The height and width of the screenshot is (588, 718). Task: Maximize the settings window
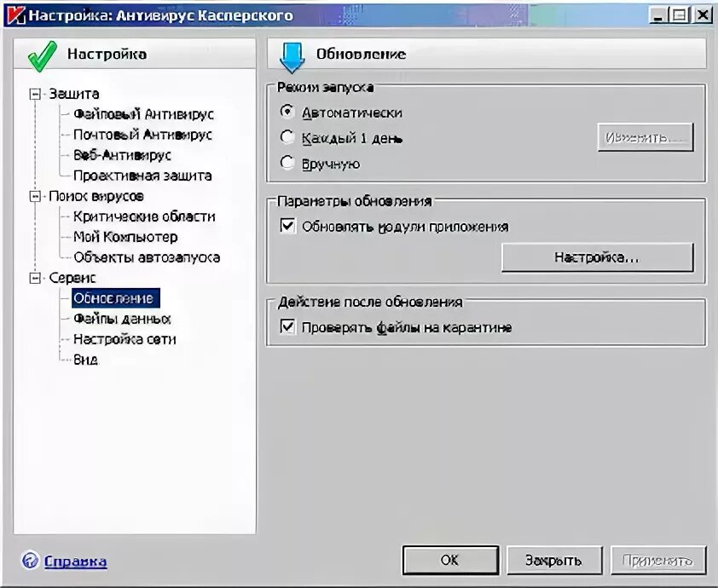(680, 16)
